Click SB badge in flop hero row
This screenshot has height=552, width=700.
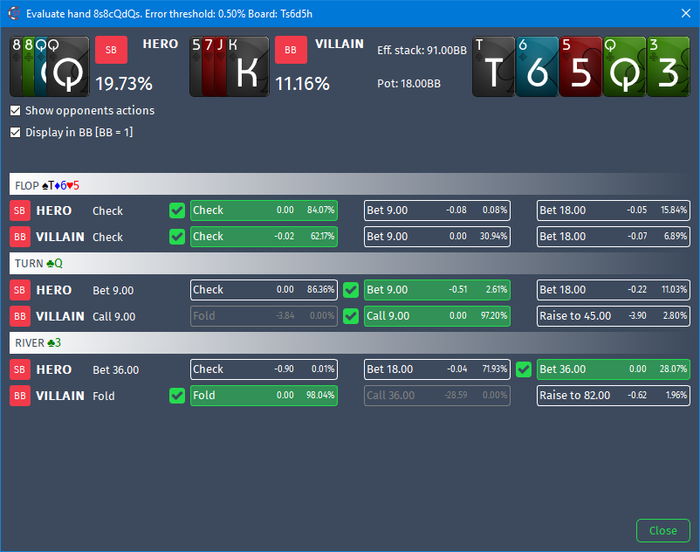point(20,211)
